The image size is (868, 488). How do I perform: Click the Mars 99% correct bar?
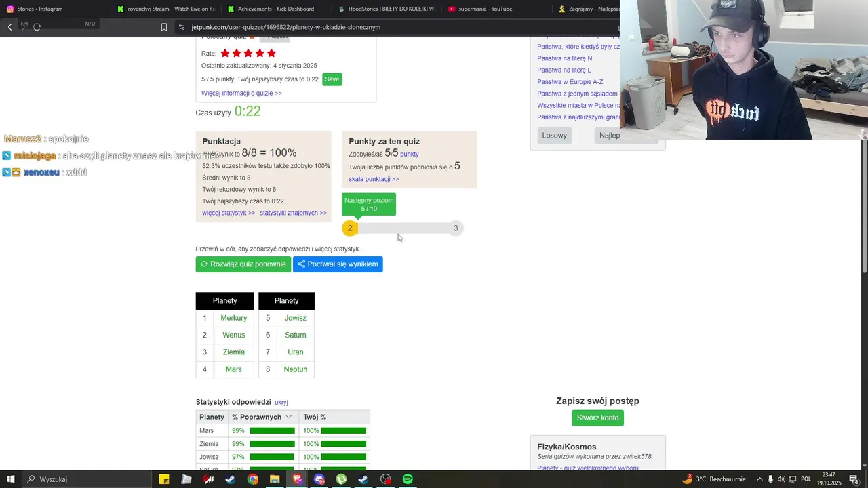coord(272,431)
